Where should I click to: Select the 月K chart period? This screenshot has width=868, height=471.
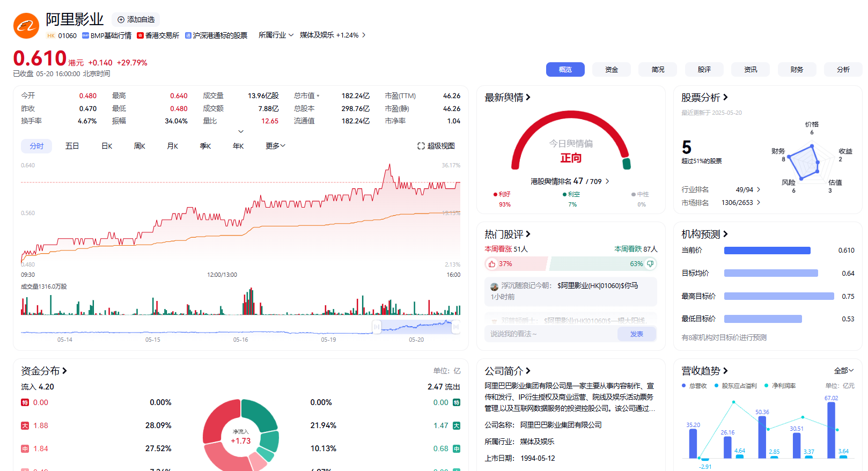172,146
